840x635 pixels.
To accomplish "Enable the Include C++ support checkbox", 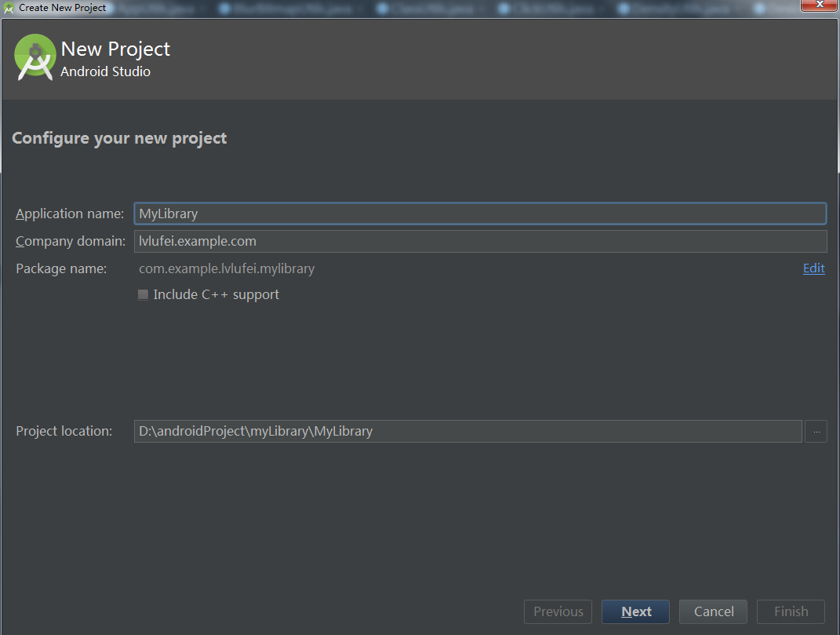I will [x=143, y=295].
